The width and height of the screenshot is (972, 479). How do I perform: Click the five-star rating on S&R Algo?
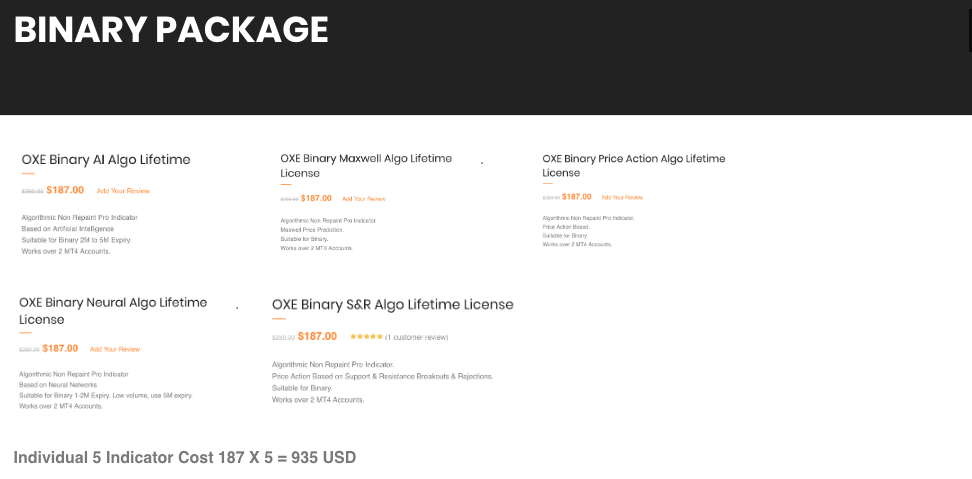(365, 337)
